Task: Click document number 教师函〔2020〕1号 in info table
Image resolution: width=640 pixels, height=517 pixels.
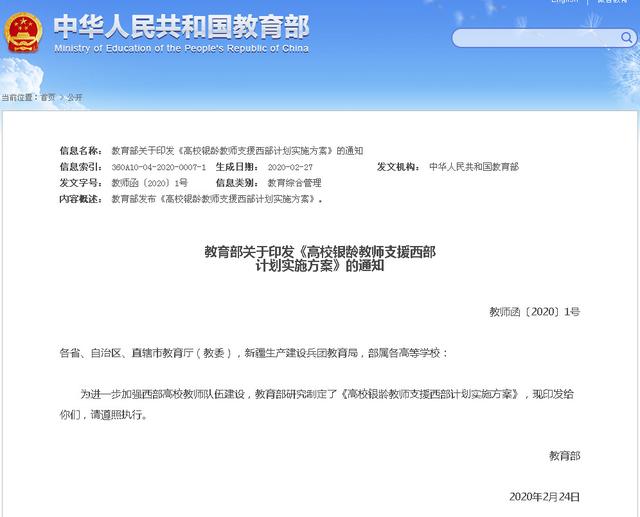Action: pos(149,183)
